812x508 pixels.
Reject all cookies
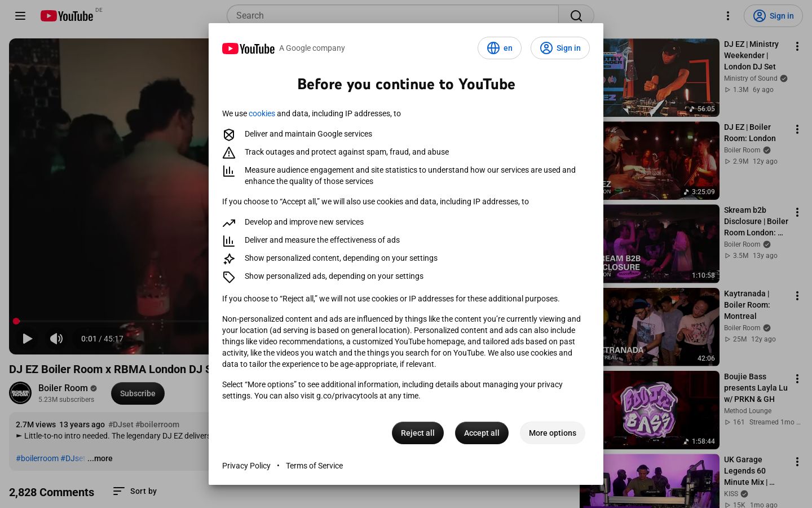(x=418, y=433)
